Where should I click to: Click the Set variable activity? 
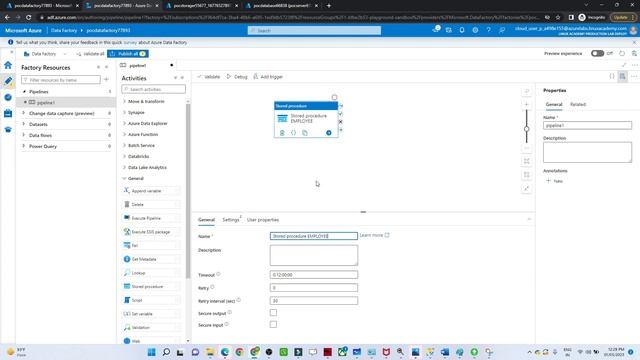(151, 314)
